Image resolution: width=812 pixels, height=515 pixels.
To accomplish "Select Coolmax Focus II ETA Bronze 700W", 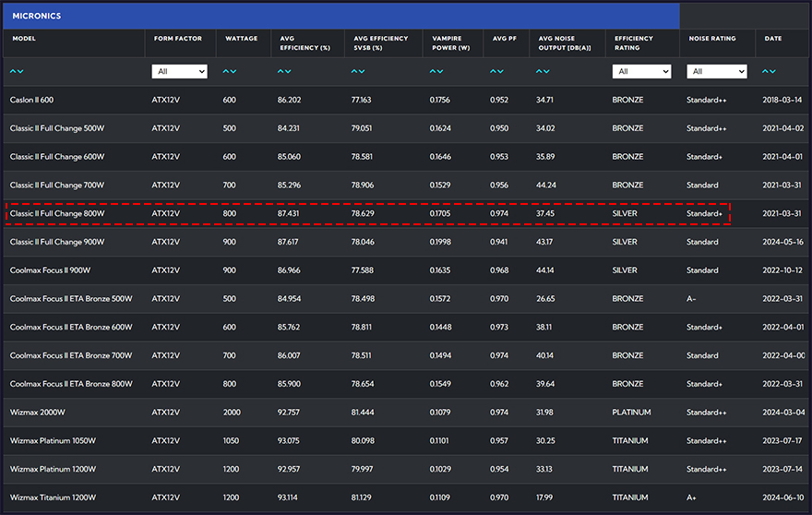I will (71, 356).
